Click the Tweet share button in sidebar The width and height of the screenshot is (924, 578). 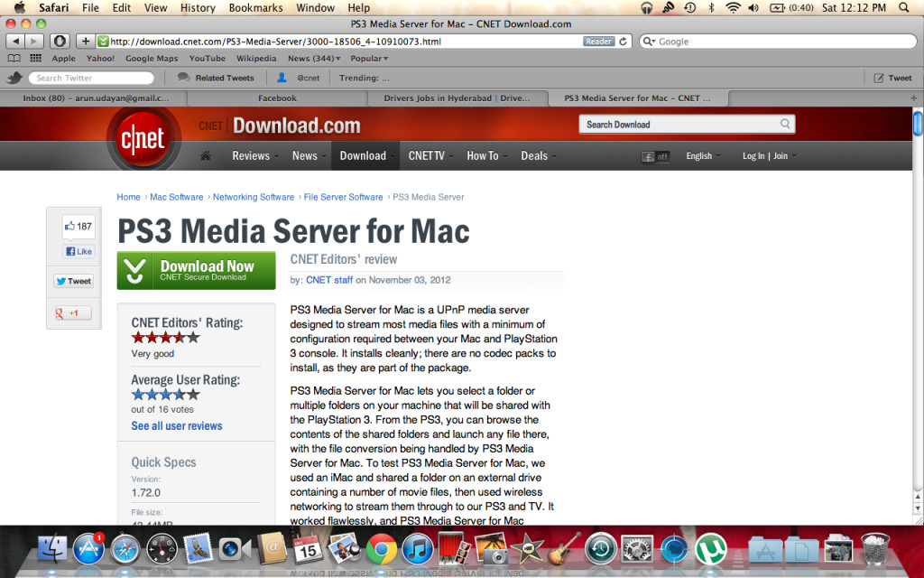coord(74,281)
